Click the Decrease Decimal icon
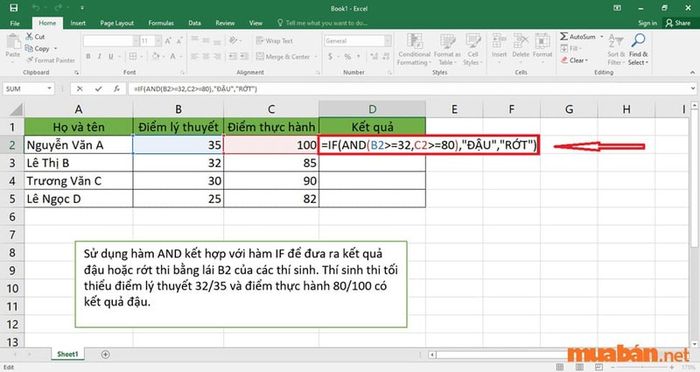Image resolution: width=700 pixels, height=372 pixels. click(x=385, y=56)
